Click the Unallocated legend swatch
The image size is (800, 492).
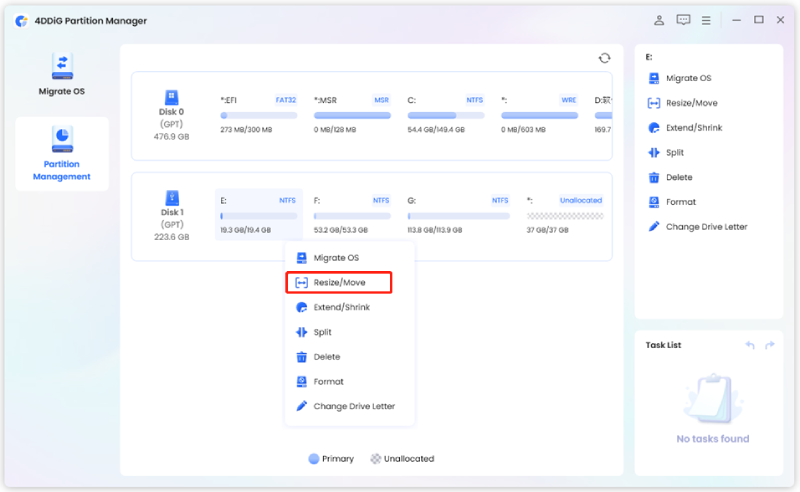(376, 459)
